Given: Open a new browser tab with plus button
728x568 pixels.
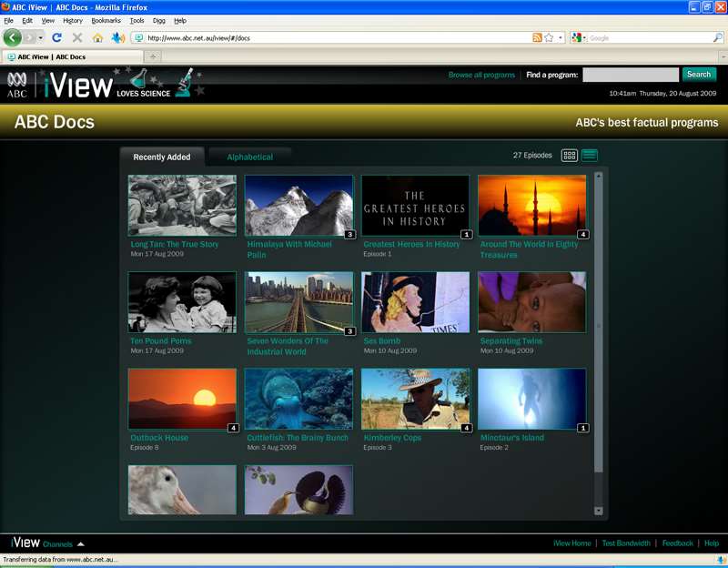Looking at the screenshot, I should point(153,56).
